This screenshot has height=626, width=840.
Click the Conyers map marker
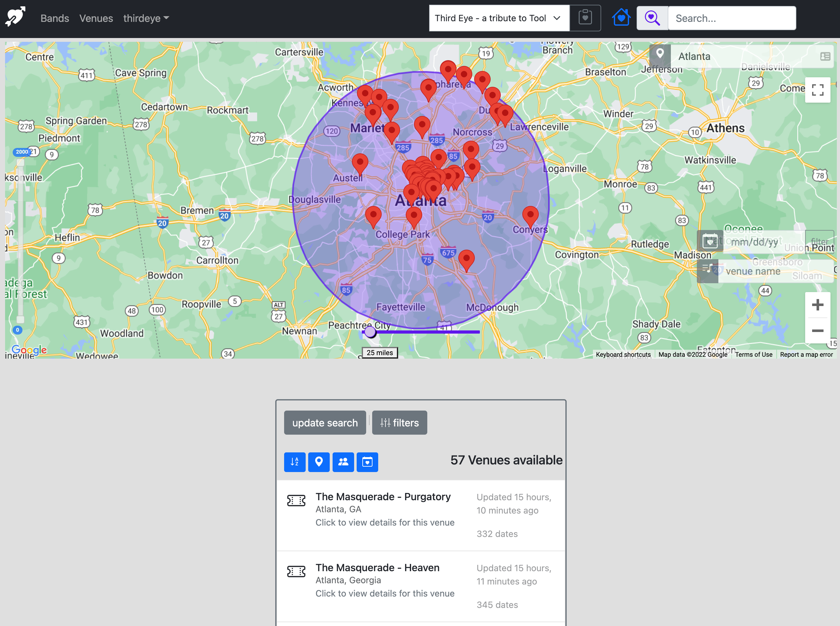coord(530,216)
